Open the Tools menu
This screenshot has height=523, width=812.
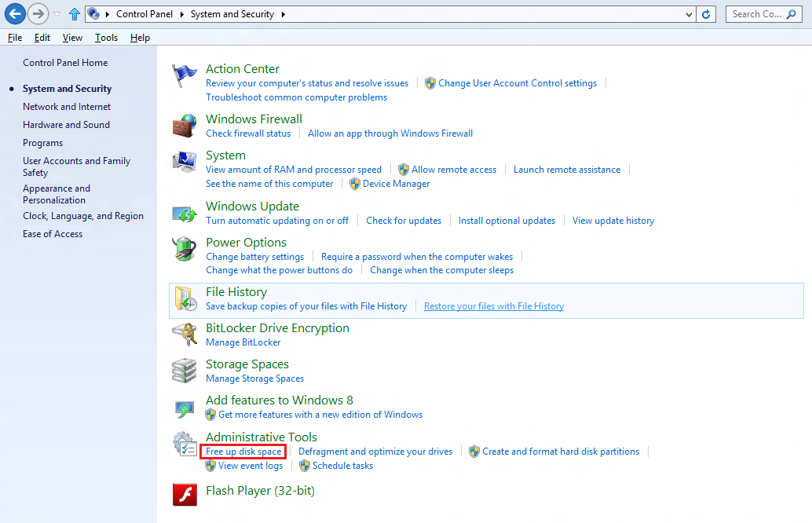coord(106,38)
